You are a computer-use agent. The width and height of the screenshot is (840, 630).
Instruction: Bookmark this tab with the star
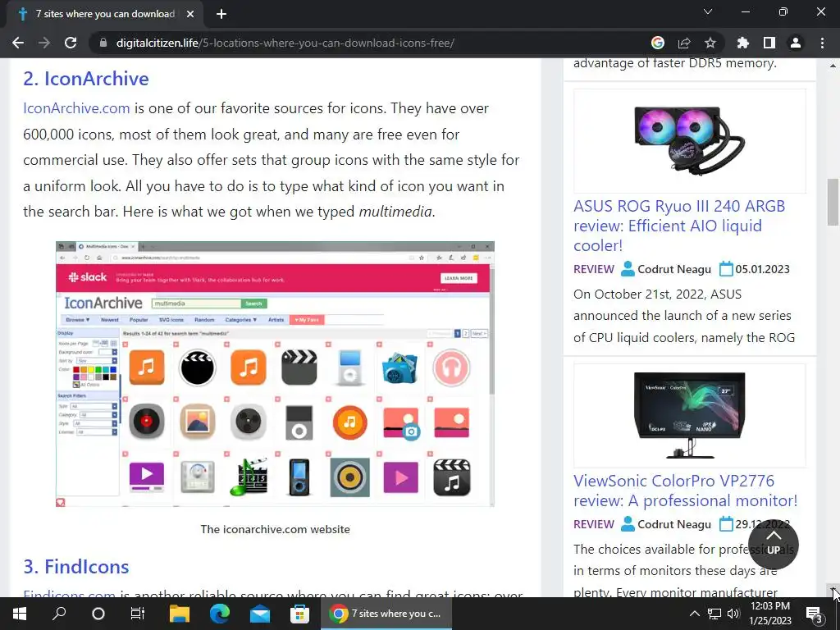tap(710, 43)
